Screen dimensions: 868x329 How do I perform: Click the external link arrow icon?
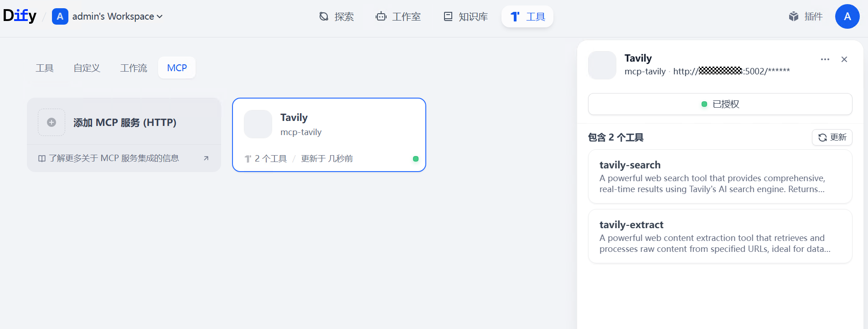tap(206, 158)
